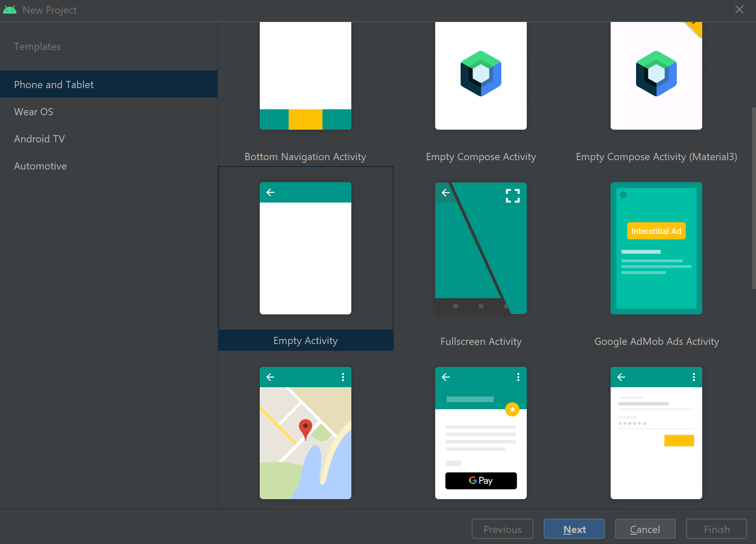Select the Fullscreen Activity template
Image resolution: width=756 pixels, height=544 pixels.
(x=481, y=249)
